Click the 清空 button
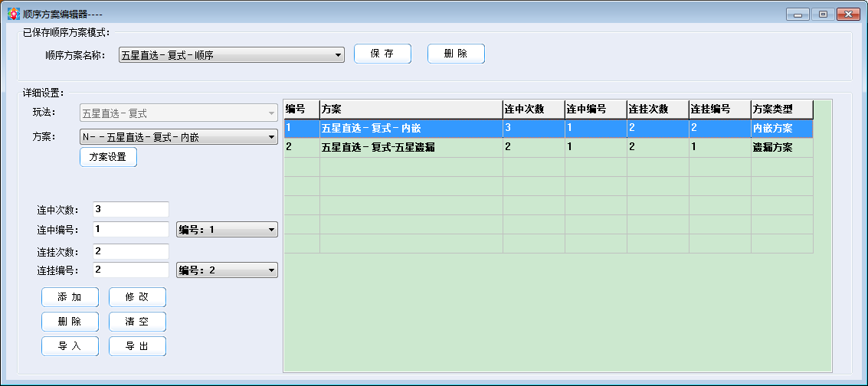 pos(137,322)
